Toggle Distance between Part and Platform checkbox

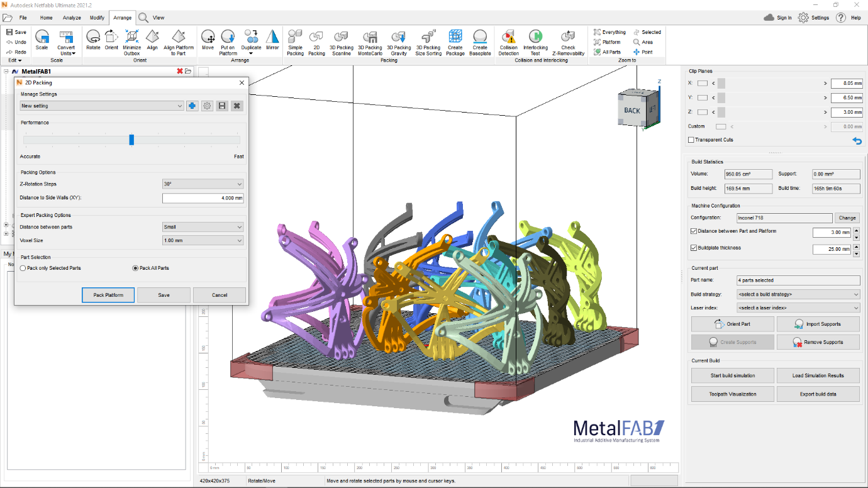tap(694, 231)
